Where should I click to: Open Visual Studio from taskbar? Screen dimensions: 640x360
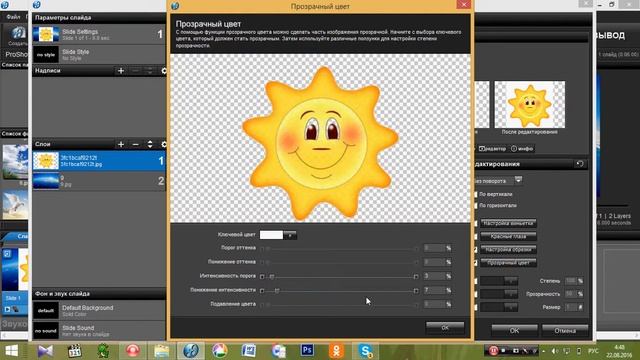point(45,351)
